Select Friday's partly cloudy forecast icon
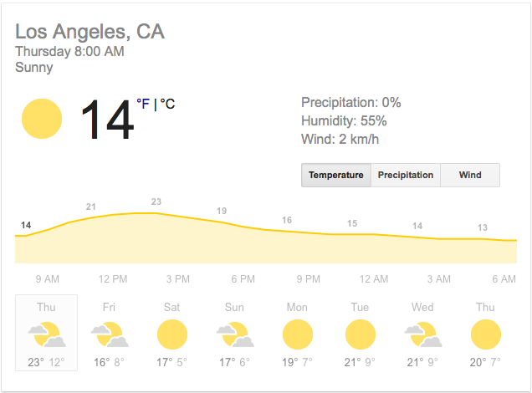532x393 pixels. [x=110, y=334]
